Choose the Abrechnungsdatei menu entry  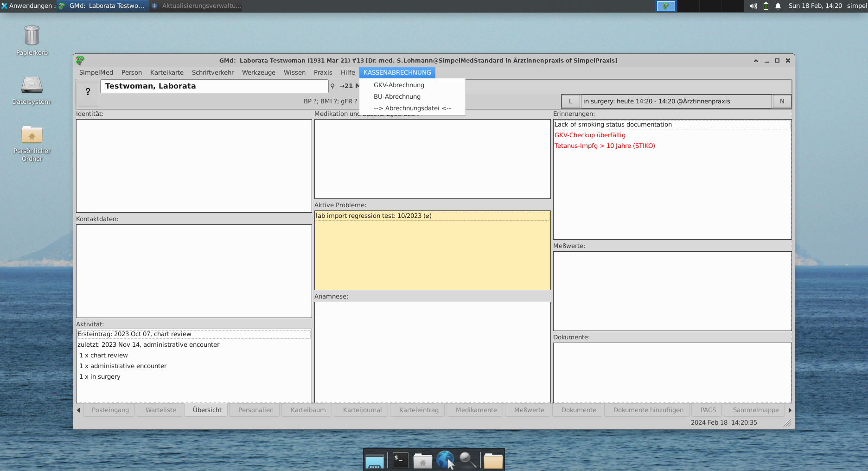point(412,108)
